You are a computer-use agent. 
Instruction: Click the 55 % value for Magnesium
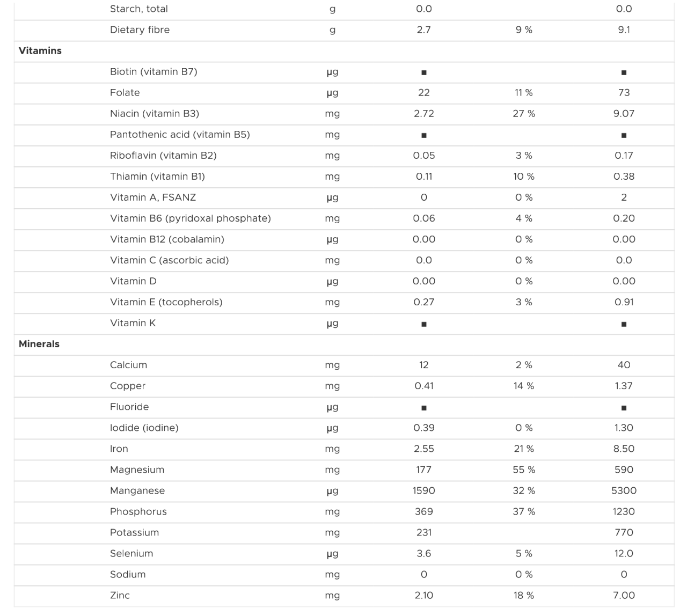pos(523,470)
